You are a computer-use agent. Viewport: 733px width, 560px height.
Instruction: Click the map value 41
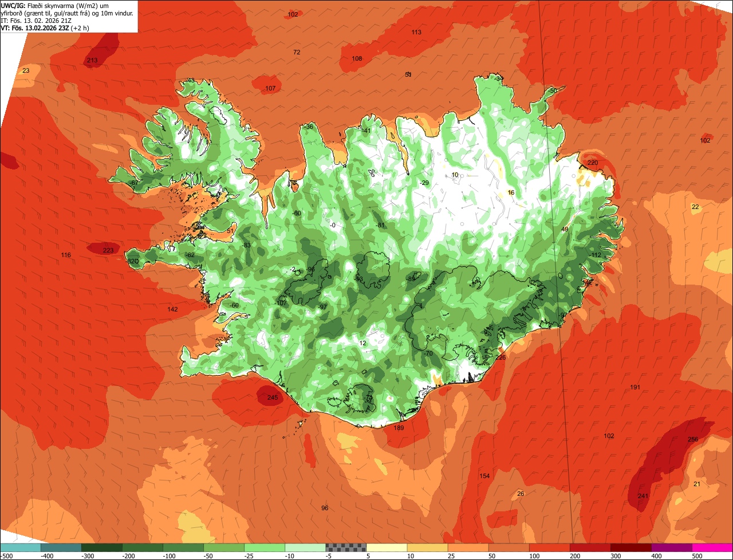[x=367, y=130]
